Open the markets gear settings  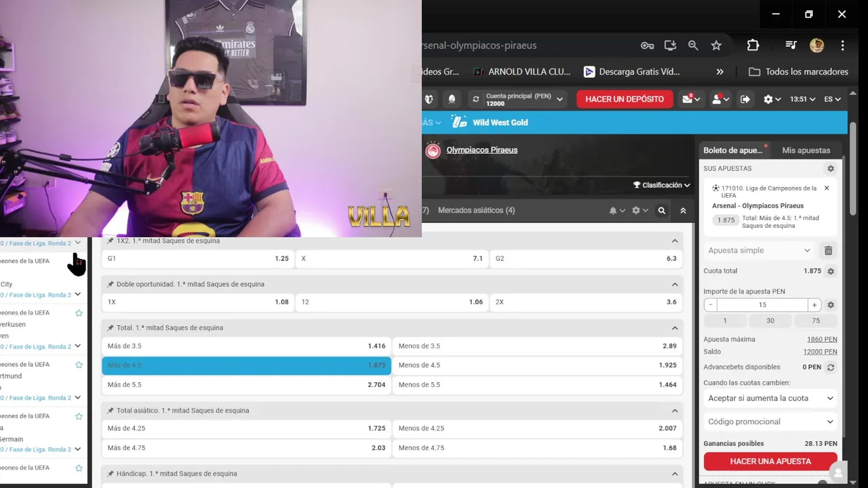(x=636, y=211)
